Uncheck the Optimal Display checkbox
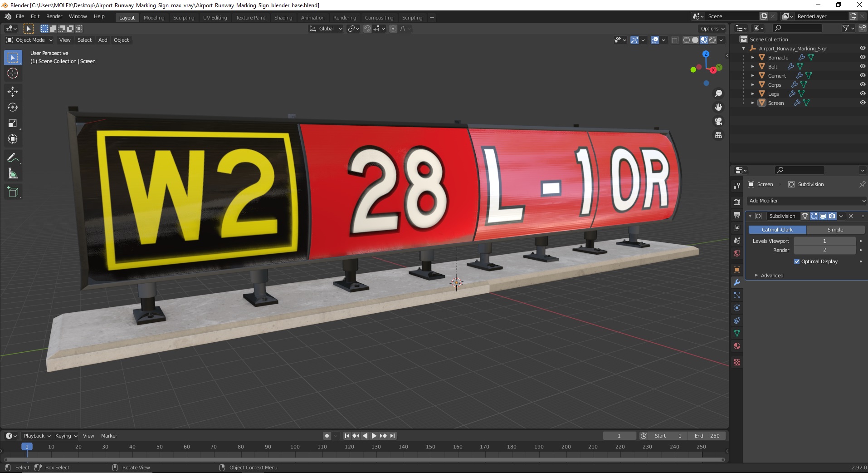Viewport: 868px width, 473px height. point(797,261)
